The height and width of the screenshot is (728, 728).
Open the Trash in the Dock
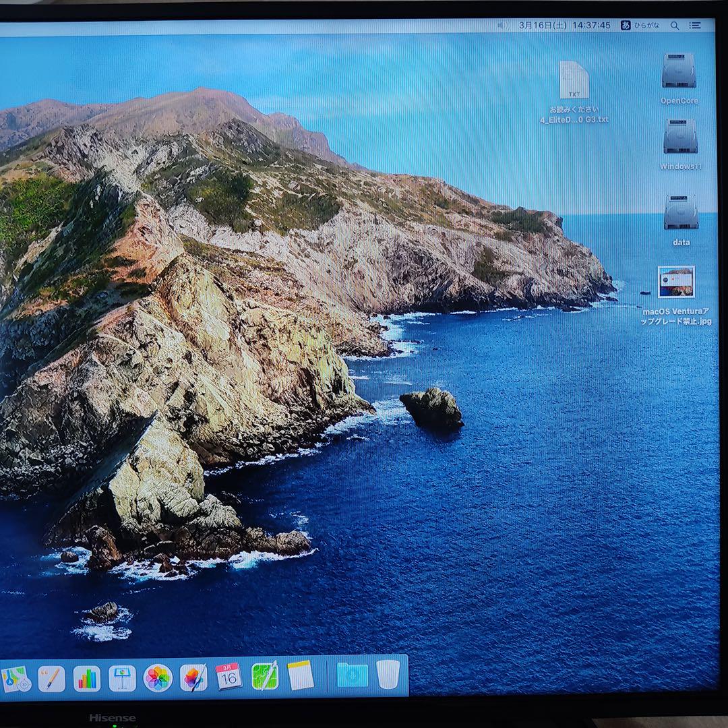[x=388, y=674]
